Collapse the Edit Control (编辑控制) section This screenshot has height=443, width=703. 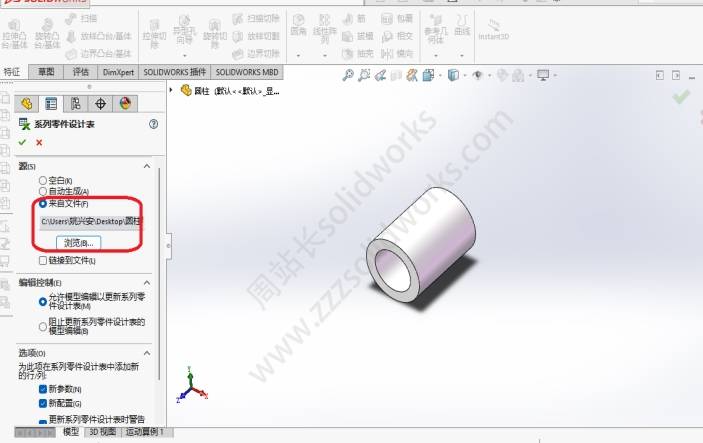tap(147, 282)
